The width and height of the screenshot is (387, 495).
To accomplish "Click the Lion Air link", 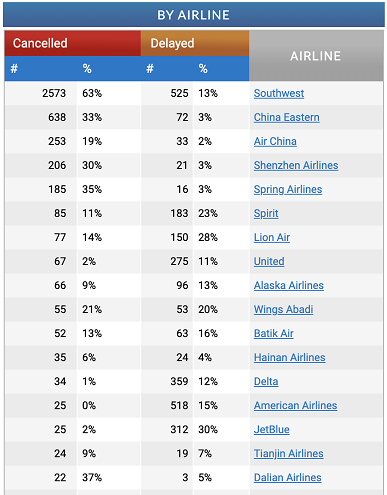I will pyautogui.click(x=272, y=237).
